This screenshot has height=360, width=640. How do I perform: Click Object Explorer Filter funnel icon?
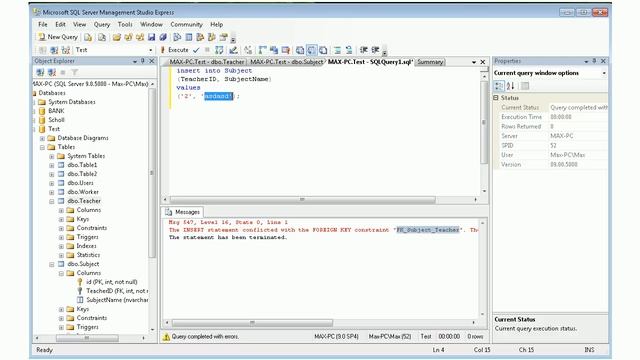click(75, 73)
